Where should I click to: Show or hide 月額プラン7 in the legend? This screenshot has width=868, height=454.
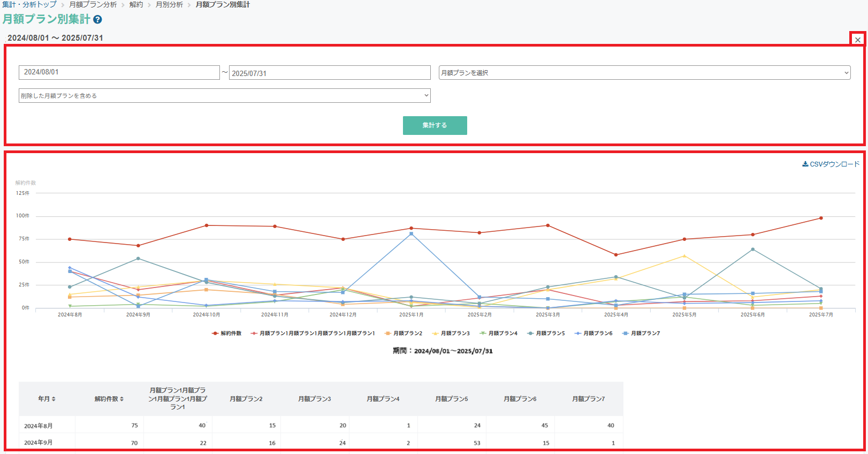pyautogui.click(x=641, y=334)
